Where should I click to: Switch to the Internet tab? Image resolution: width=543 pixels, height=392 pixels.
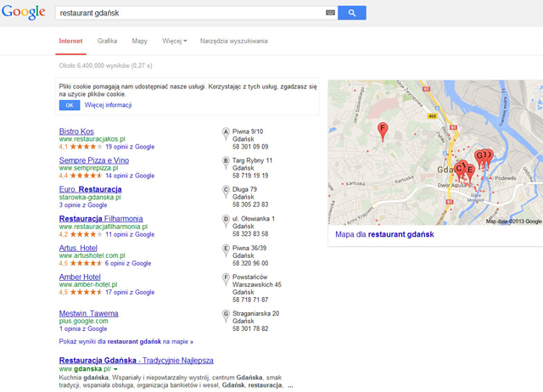pyautogui.click(x=70, y=41)
